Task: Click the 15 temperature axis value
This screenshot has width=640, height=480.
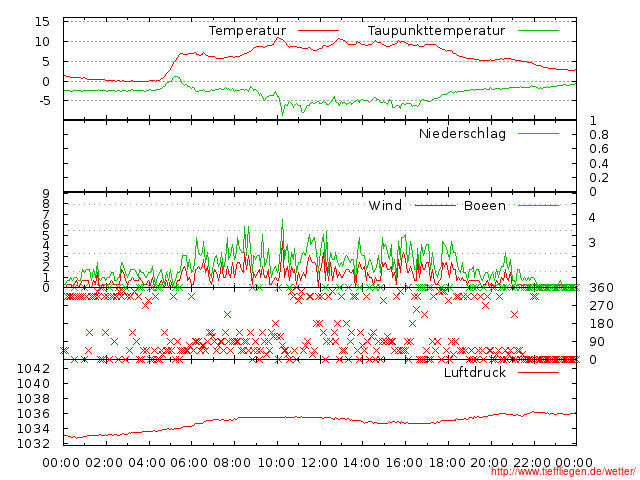Action: click(x=42, y=22)
